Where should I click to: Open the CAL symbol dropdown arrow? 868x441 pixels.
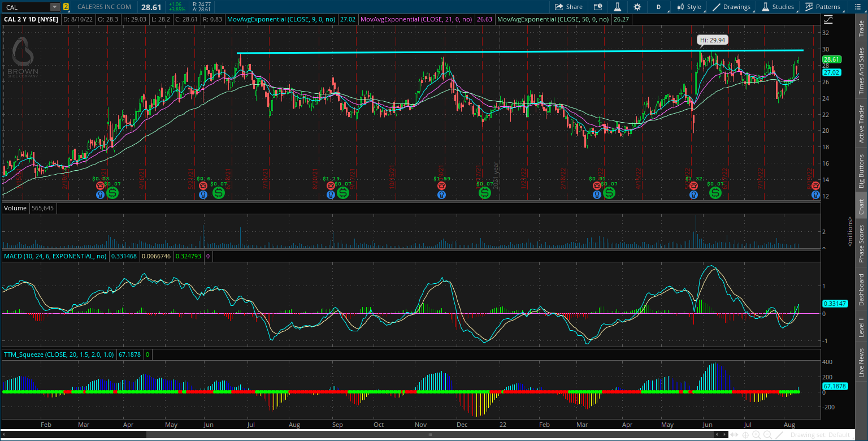[x=54, y=7]
